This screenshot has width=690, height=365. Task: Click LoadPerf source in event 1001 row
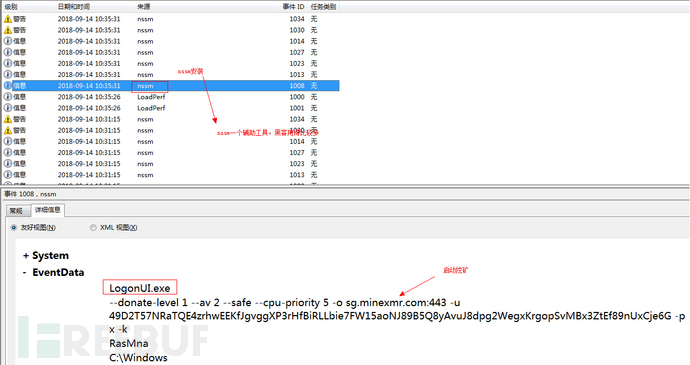(x=151, y=108)
